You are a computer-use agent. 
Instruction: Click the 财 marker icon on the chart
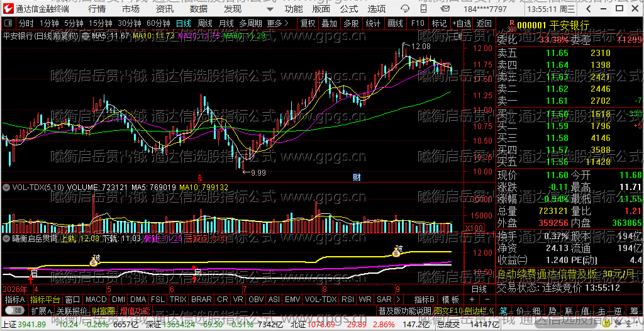tap(357, 177)
